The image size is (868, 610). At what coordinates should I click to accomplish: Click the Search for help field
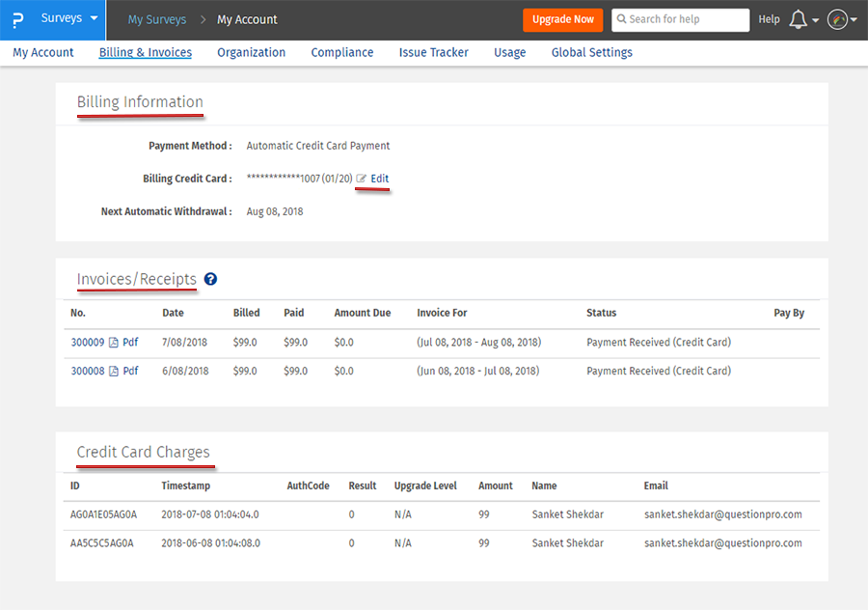pos(687,19)
